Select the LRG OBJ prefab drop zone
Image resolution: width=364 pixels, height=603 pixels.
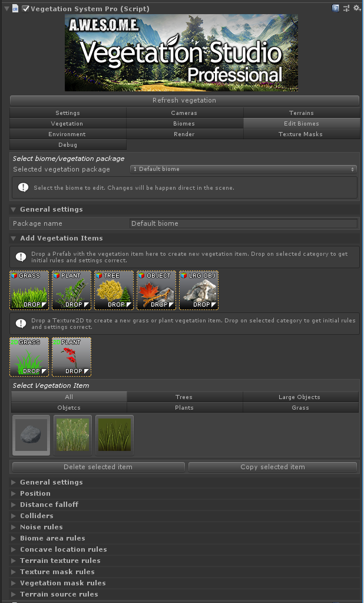click(198, 291)
